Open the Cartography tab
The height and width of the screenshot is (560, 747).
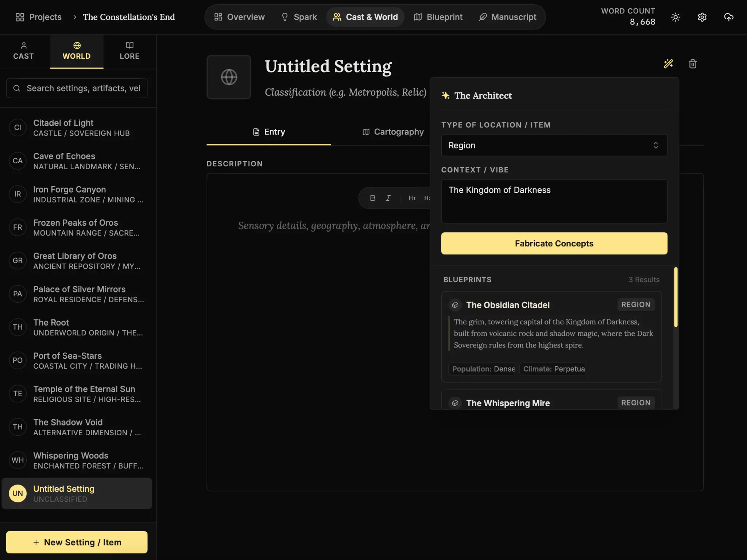392,132
